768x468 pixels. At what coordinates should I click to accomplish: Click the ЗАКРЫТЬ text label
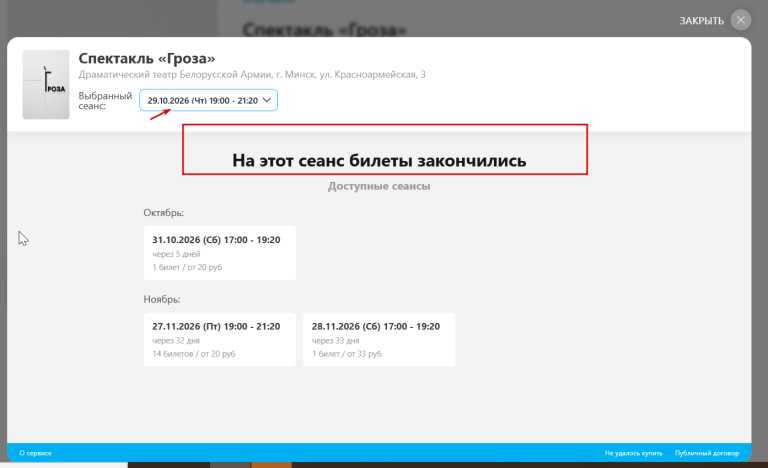click(701, 21)
